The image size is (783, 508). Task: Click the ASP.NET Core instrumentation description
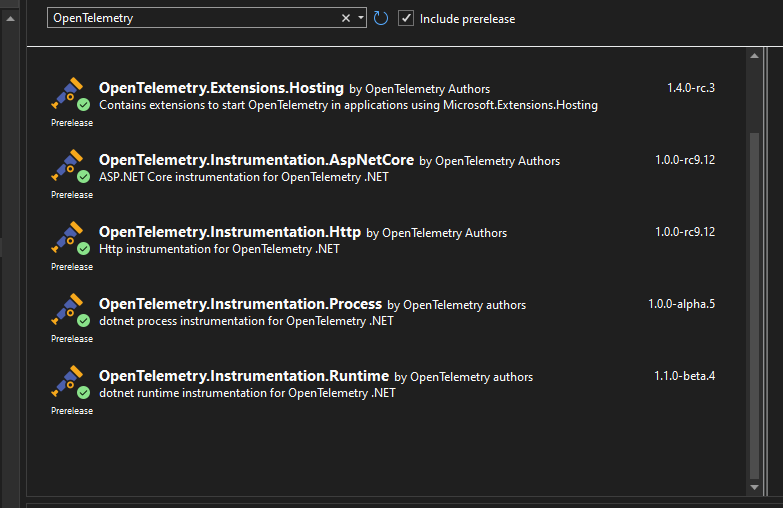244,177
